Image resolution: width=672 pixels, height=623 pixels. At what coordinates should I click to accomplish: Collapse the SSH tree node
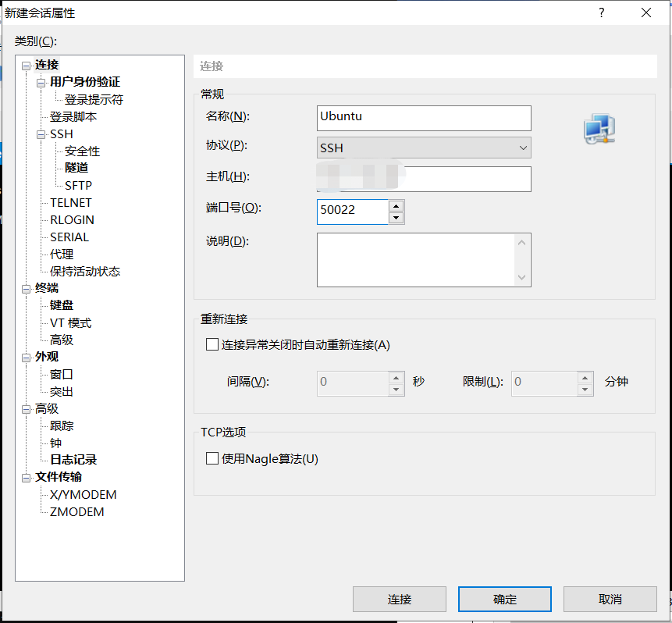point(41,134)
